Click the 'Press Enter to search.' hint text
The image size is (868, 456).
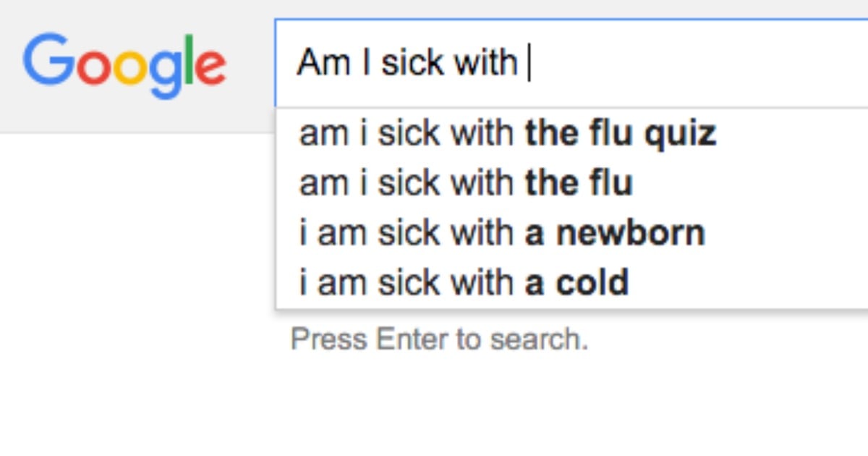click(440, 339)
